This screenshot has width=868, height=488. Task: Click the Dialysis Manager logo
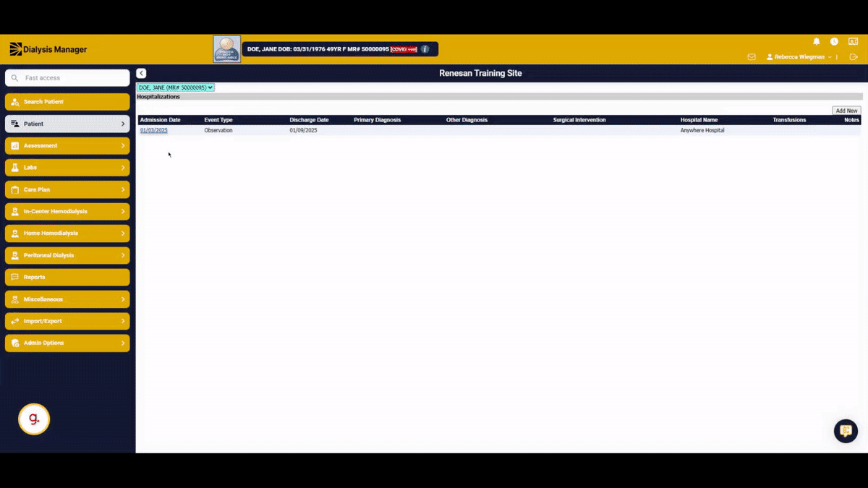[48, 49]
